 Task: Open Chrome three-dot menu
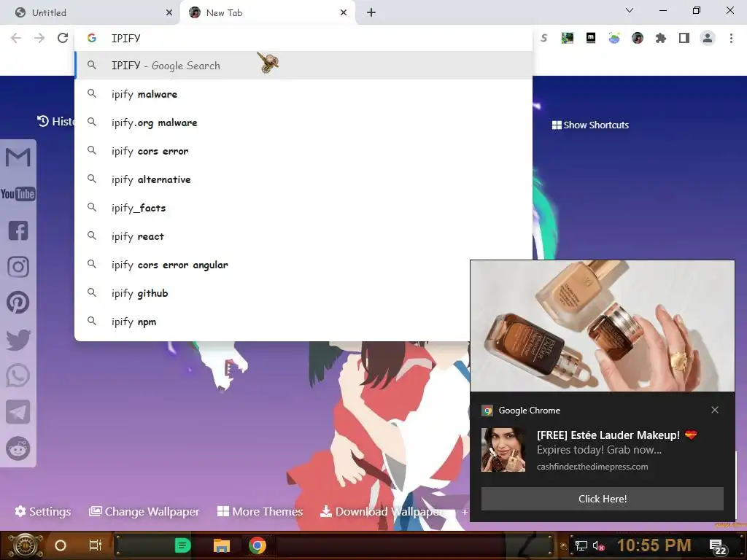point(731,38)
